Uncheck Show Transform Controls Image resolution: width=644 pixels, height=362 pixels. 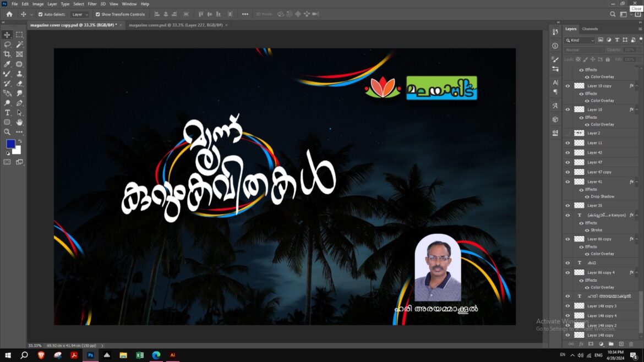(98, 14)
